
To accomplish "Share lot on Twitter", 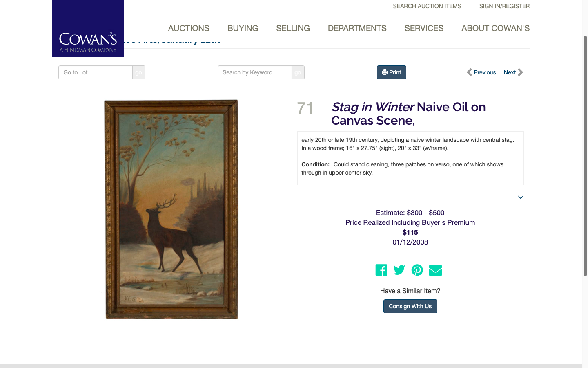I will [399, 270].
